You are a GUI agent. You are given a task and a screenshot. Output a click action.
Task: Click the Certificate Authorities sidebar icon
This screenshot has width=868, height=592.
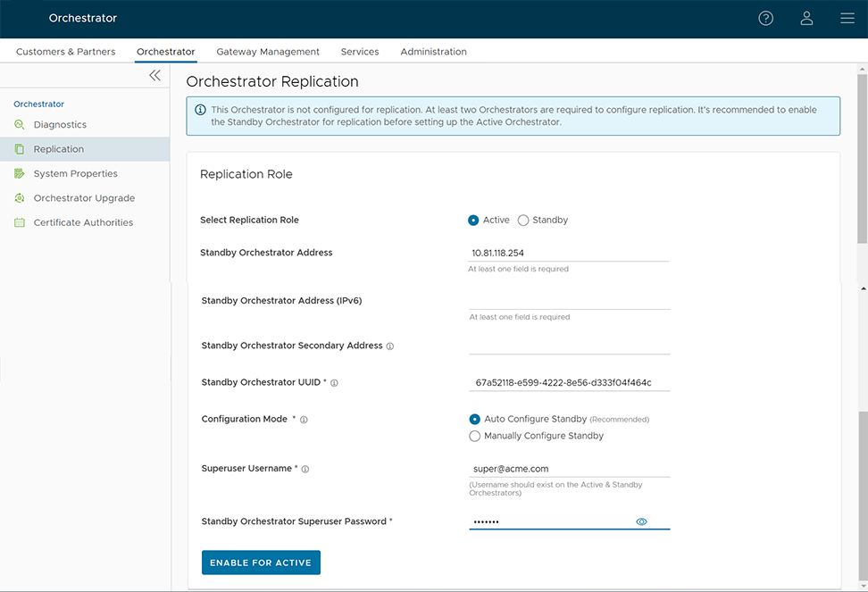pyautogui.click(x=19, y=221)
